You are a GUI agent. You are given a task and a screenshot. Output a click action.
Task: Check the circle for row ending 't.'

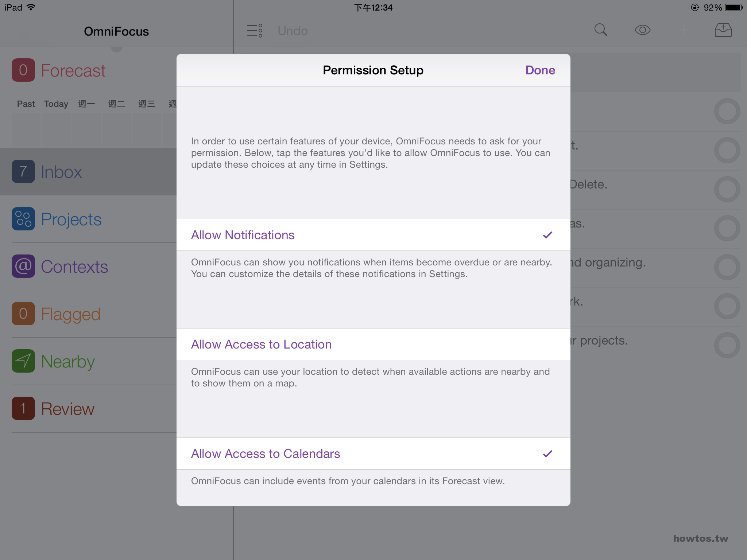click(x=727, y=150)
